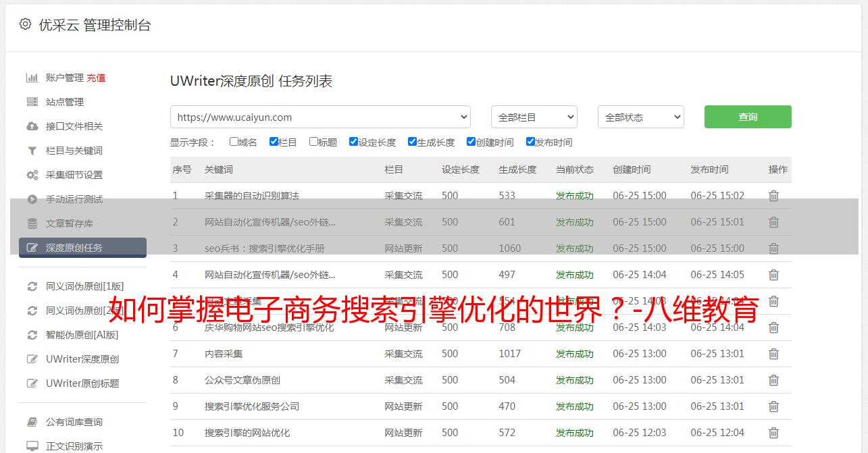
Task: Click the gear icon beside 优采云 管理控制台
Action: click(25, 24)
